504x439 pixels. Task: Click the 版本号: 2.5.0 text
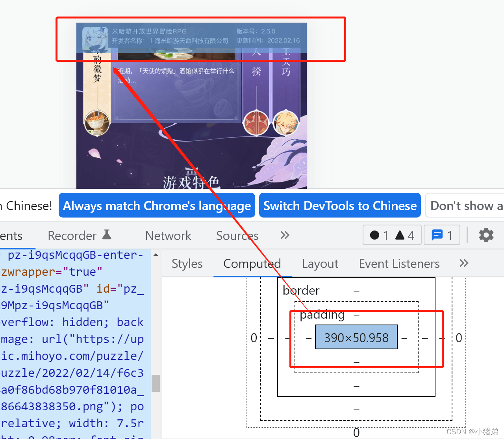pos(256,31)
